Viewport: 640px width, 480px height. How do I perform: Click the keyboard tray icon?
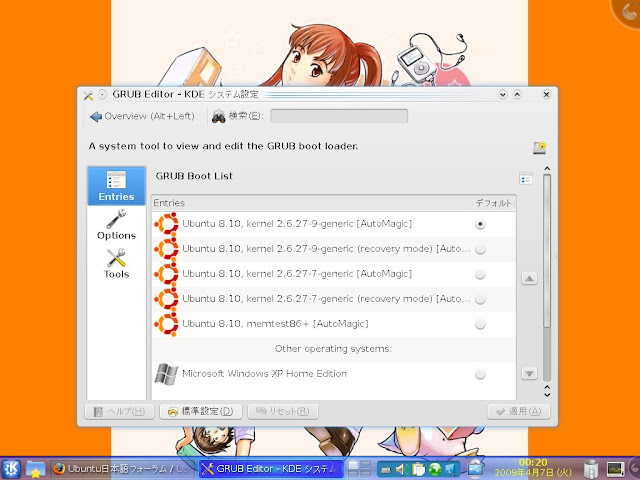click(x=386, y=470)
